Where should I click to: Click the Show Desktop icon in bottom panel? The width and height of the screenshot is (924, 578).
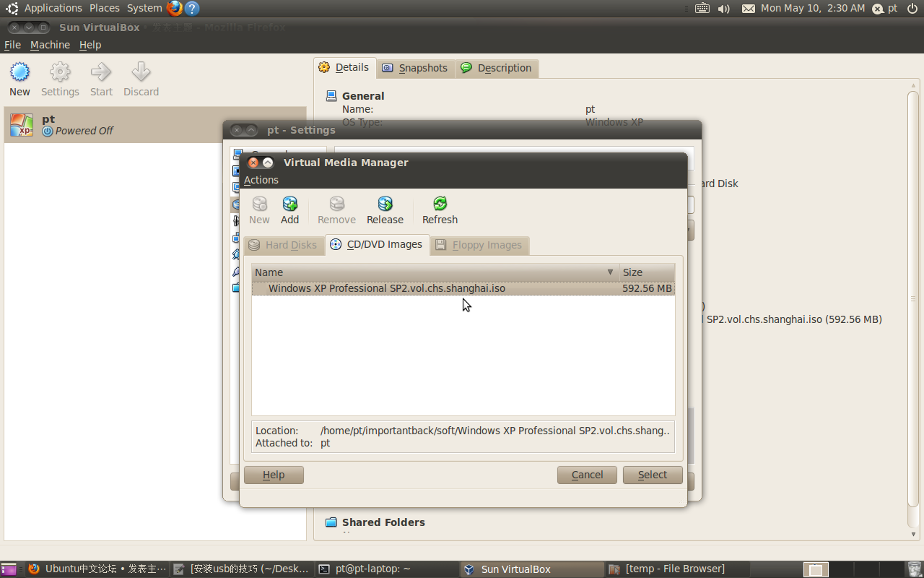[x=9, y=569]
